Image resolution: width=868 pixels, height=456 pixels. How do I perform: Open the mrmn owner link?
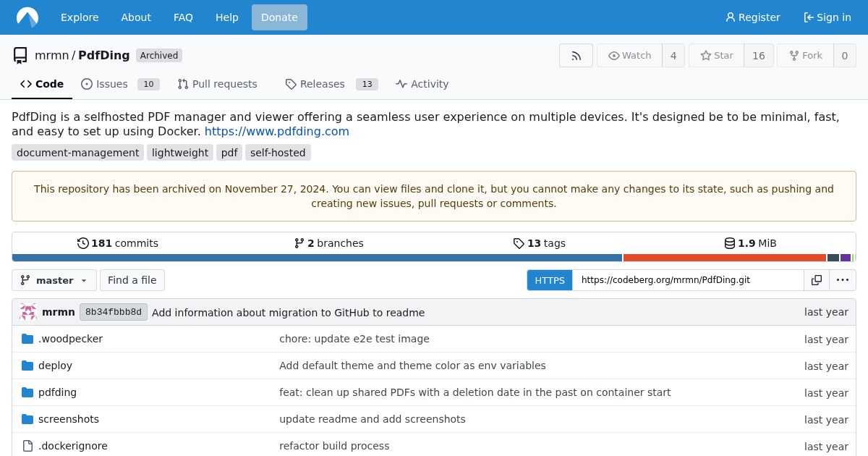(x=51, y=56)
